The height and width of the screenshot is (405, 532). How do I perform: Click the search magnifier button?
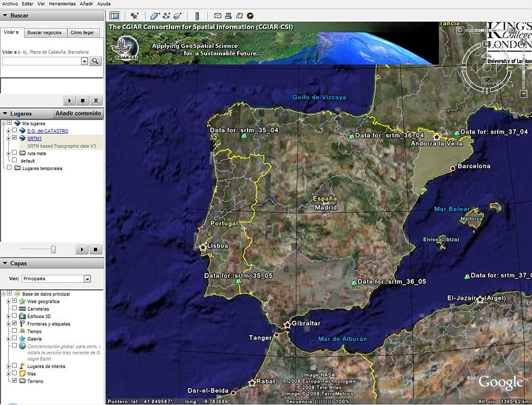tap(95, 61)
